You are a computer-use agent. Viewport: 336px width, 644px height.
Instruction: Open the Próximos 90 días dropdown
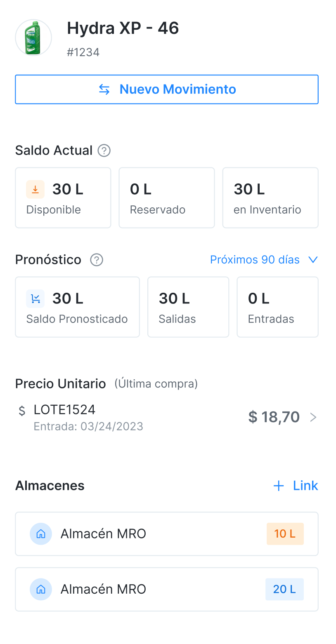[x=255, y=260]
